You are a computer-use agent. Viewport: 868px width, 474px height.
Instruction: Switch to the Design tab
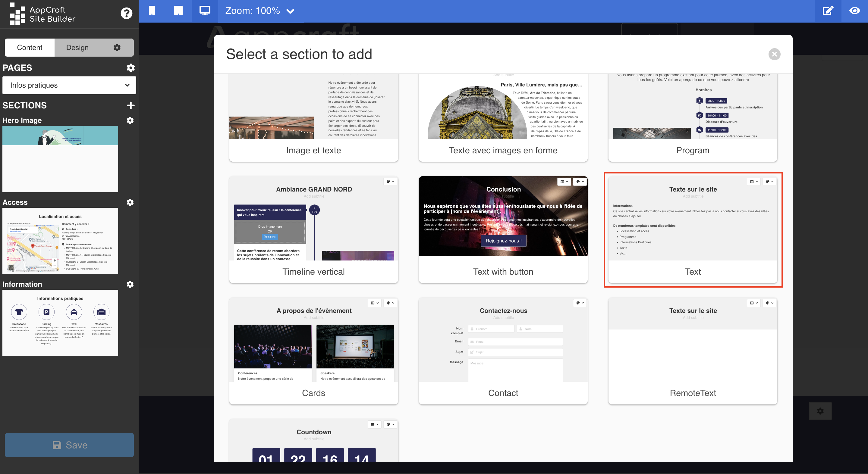[x=77, y=48]
